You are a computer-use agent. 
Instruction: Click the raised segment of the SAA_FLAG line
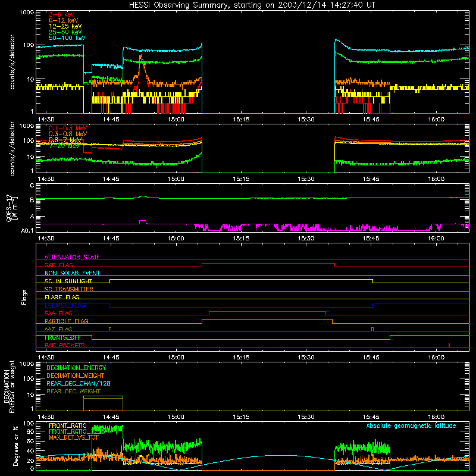click(267, 311)
